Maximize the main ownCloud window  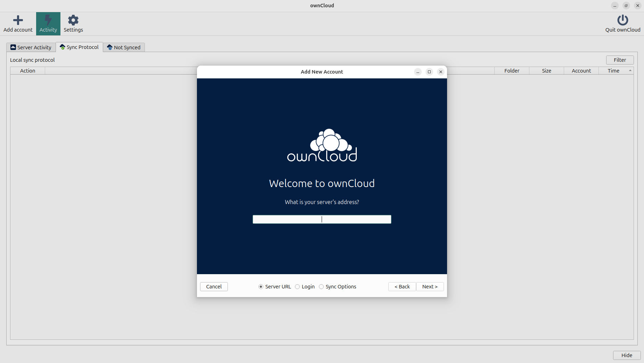[626, 6]
